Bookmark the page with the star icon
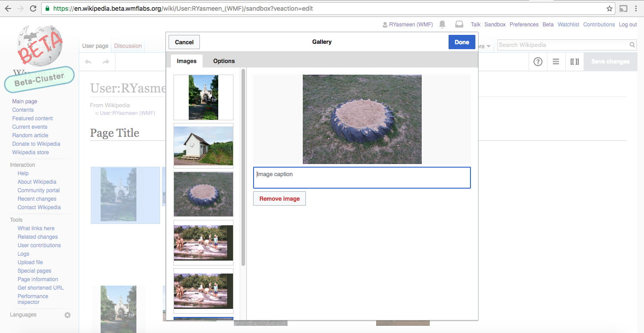644x333 pixels. click(x=609, y=8)
